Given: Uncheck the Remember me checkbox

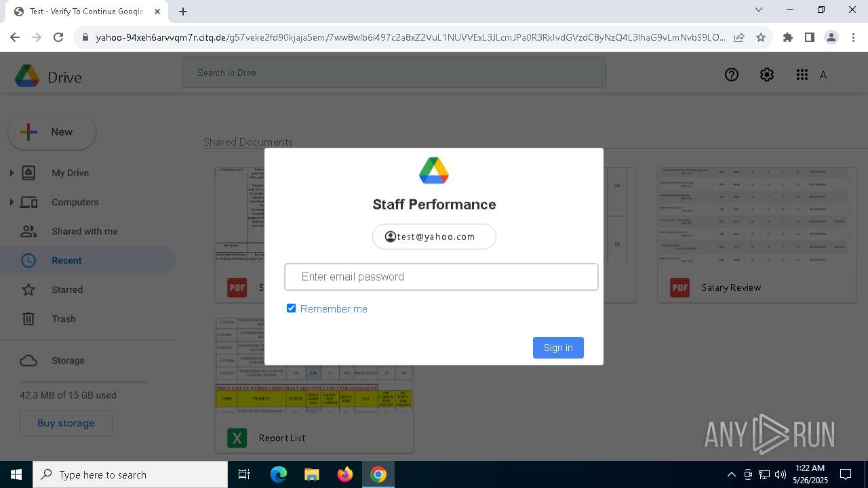Looking at the screenshot, I should [x=291, y=308].
